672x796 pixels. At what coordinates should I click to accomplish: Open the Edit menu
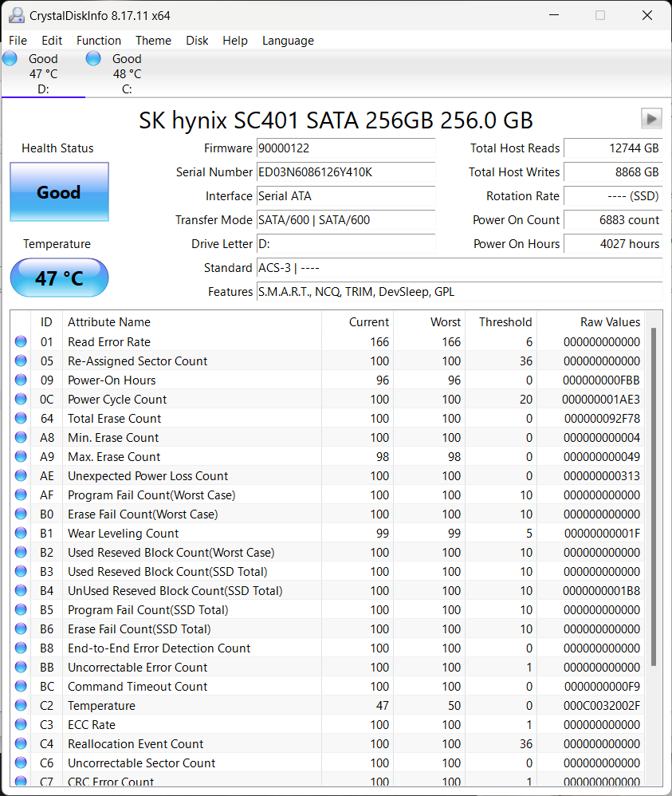pos(52,41)
